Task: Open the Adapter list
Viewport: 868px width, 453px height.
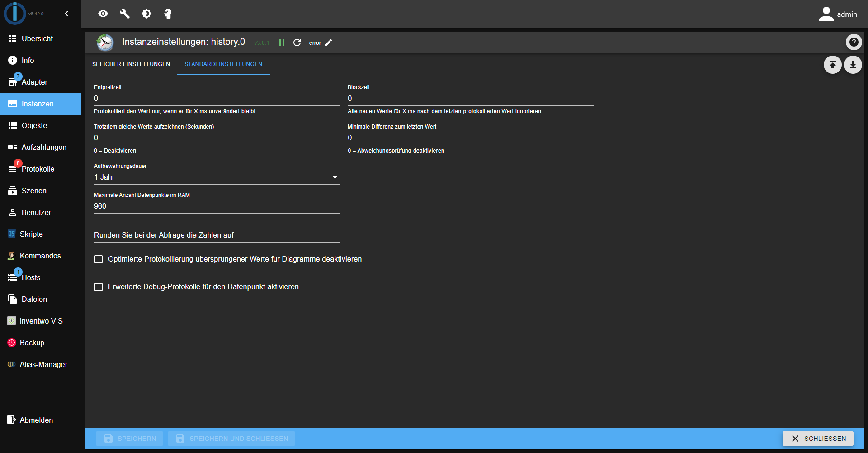Action: point(35,82)
